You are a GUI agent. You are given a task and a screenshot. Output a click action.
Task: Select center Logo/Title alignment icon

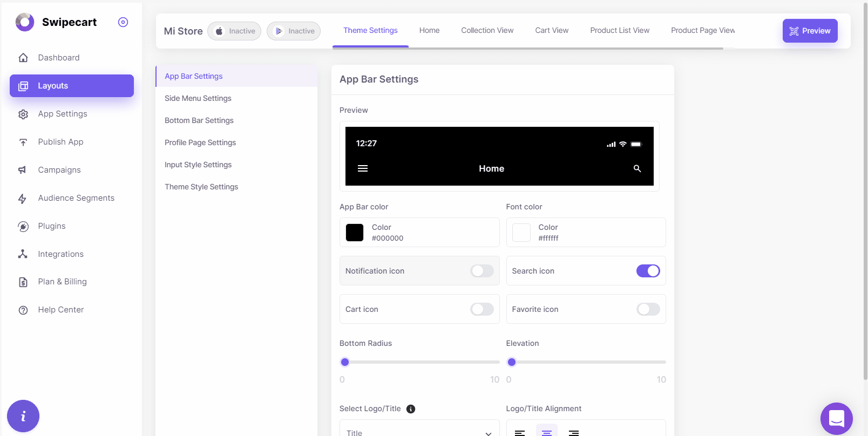tap(546, 432)
